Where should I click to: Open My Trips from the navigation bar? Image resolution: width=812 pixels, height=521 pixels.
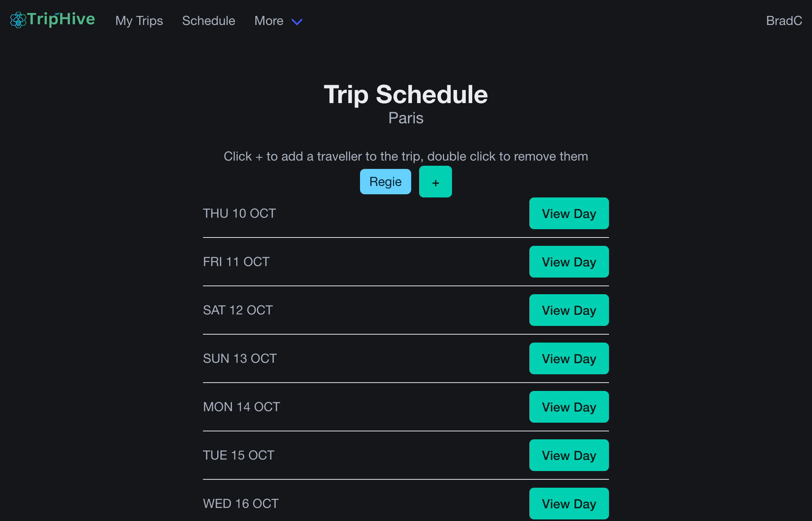click(139, 21)
